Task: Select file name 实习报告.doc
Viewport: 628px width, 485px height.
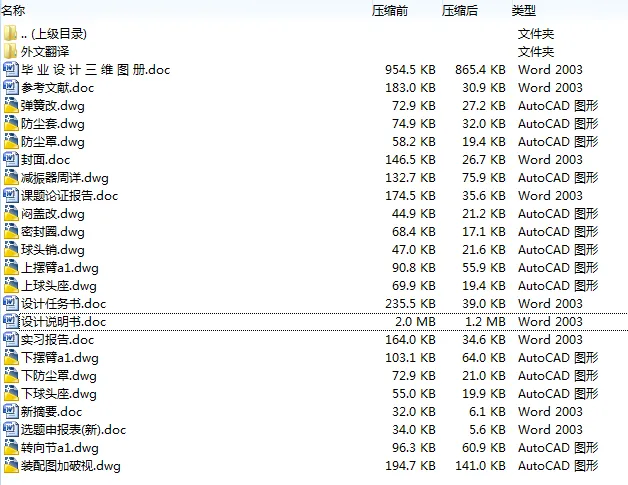Action: 58,340
